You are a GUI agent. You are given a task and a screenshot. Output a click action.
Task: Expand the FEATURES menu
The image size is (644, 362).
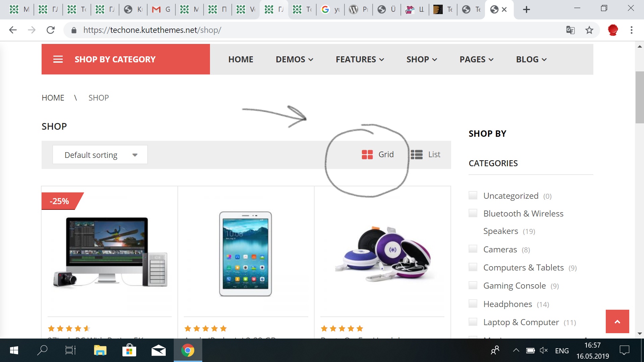coord(360,59)
